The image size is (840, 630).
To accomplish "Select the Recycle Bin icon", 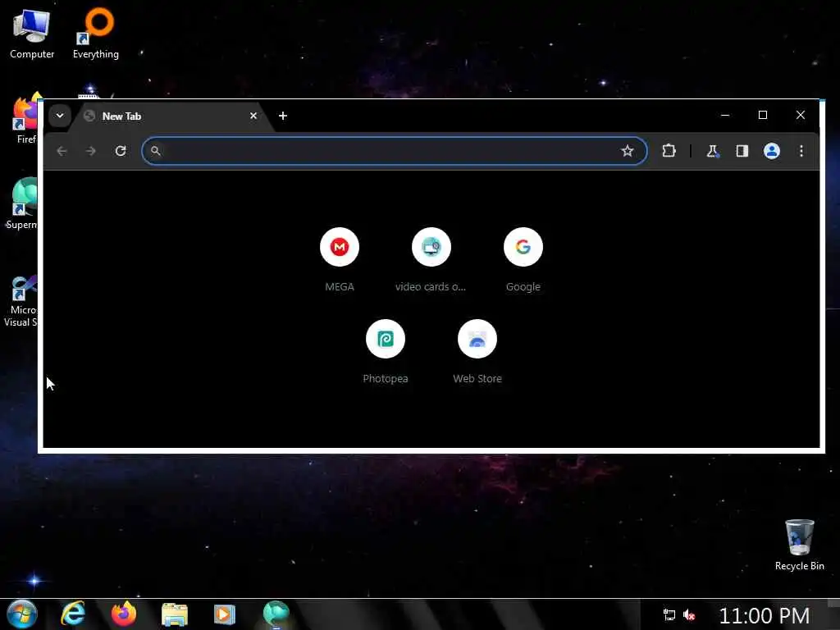I will click(x=799, y=546).
